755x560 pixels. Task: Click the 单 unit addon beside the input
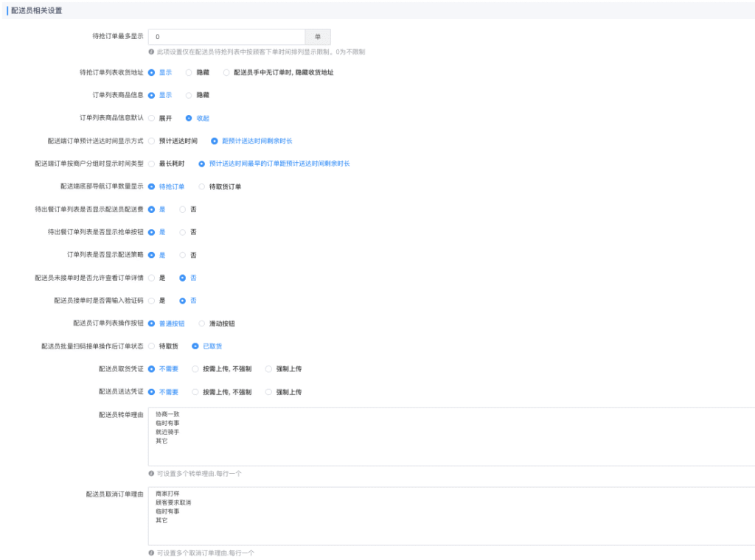pyautogui.click(x=318, y=37)
